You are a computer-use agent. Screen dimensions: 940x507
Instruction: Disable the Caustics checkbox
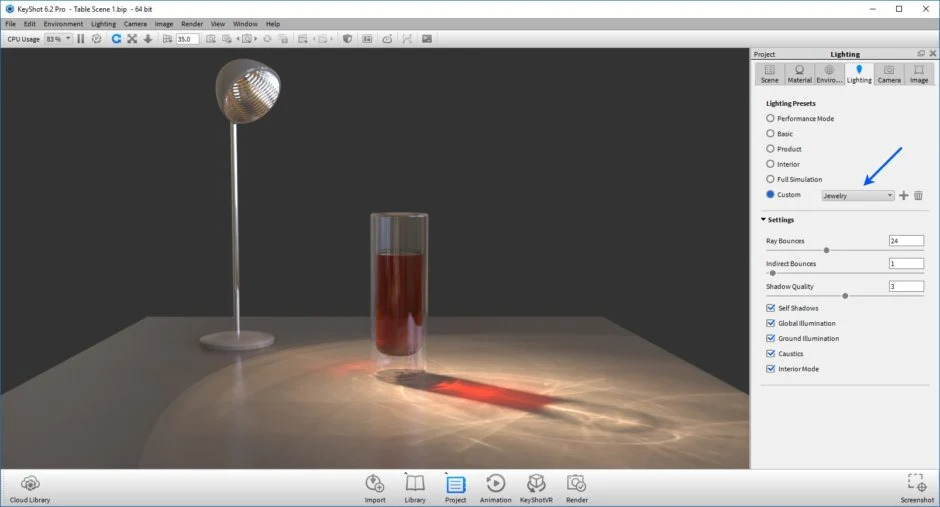(771, 354)
